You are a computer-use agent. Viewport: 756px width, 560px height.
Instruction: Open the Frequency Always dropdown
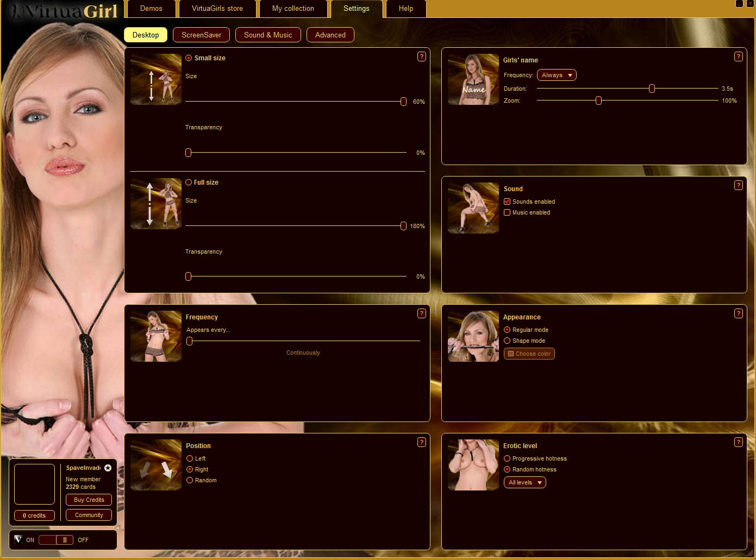[557, 75]
